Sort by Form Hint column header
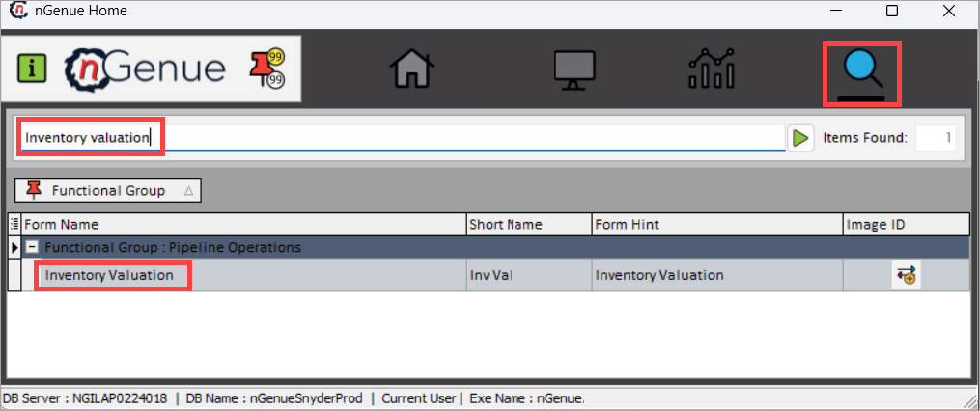 tap(717, 224)
